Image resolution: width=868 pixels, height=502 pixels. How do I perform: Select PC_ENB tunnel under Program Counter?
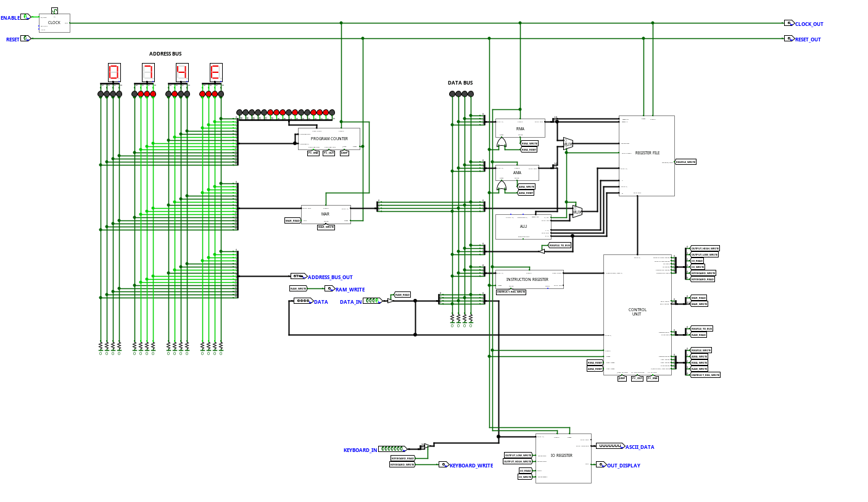click(313, 153)
